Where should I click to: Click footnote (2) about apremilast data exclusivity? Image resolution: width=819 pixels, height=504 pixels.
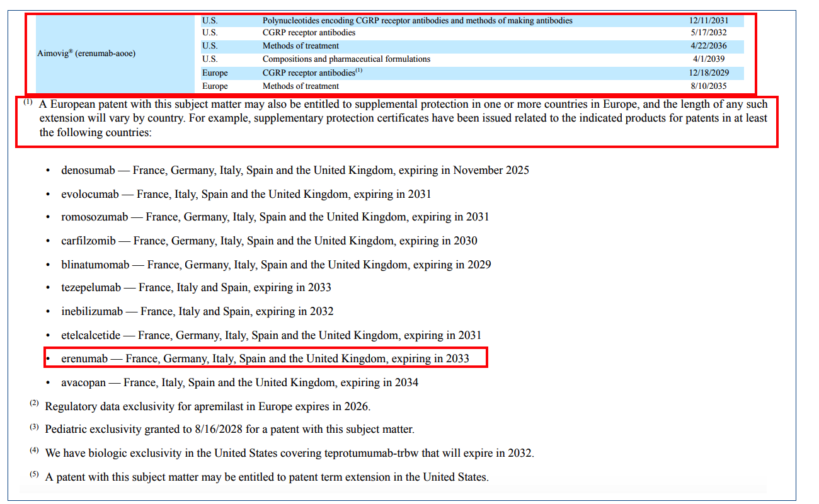pyautogui.click(x=207, y=407)
